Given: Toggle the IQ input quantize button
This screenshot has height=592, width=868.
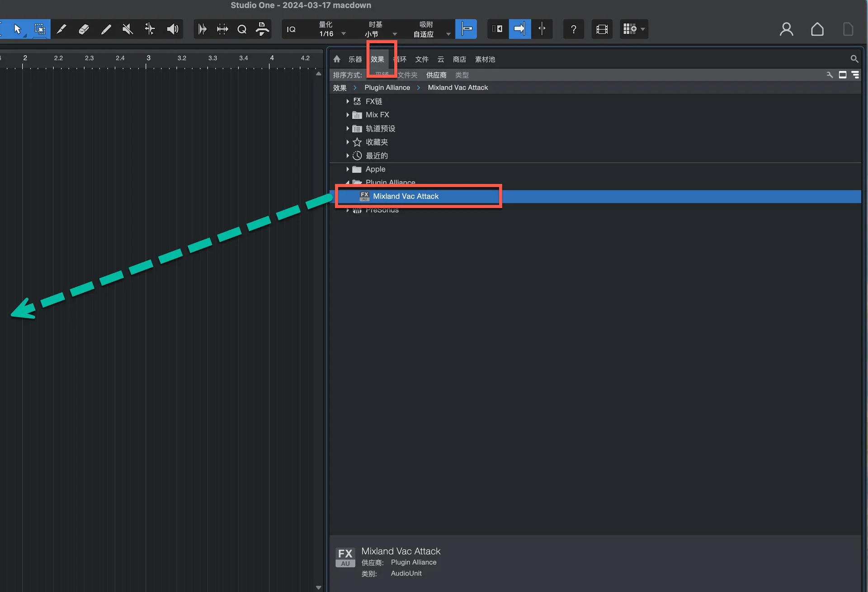Looking at the screenshot, I should pos(291,29).
